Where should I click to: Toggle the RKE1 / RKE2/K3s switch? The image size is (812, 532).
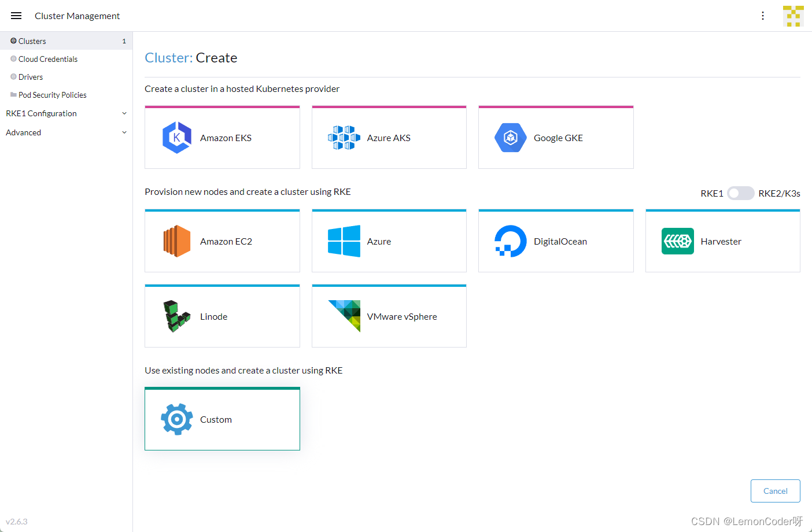[741, 193]
